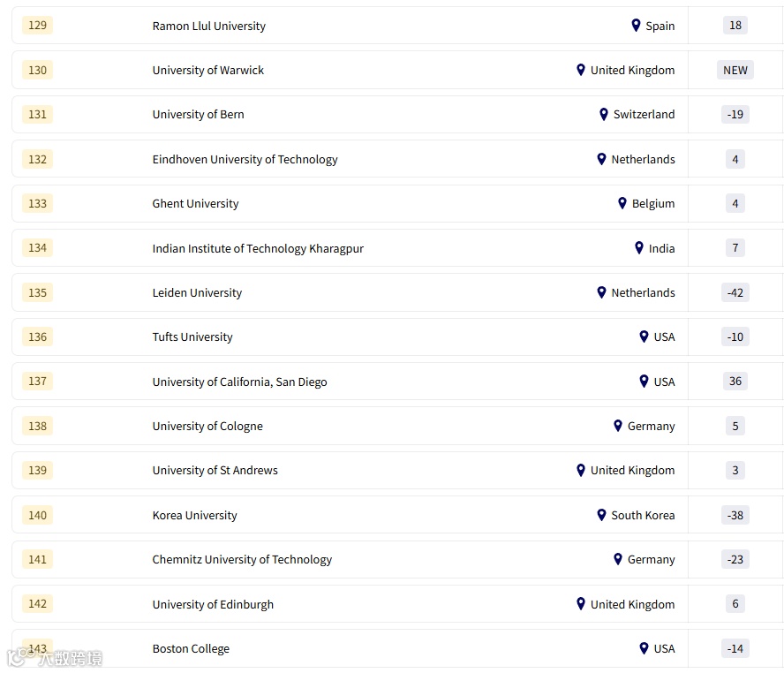Open the University of California, San Diego entry
Image resolution: width=784 pixels, height=673 pixels.
point(239,382)
